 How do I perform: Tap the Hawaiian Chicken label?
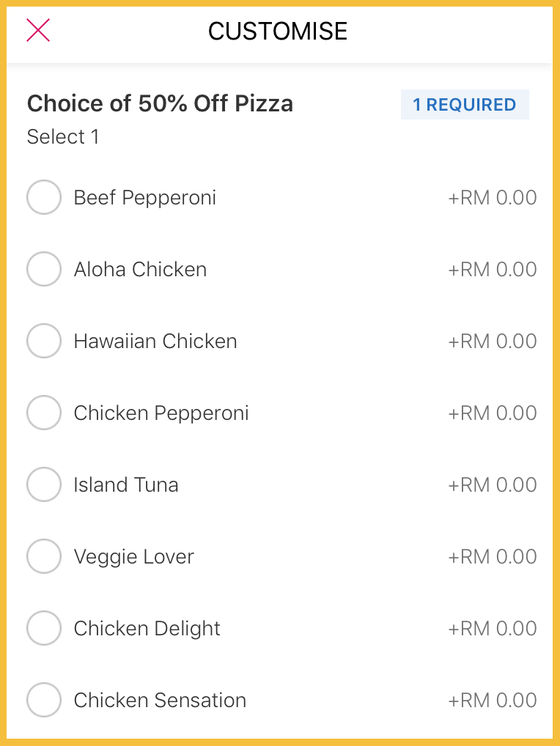pos(155,341)
